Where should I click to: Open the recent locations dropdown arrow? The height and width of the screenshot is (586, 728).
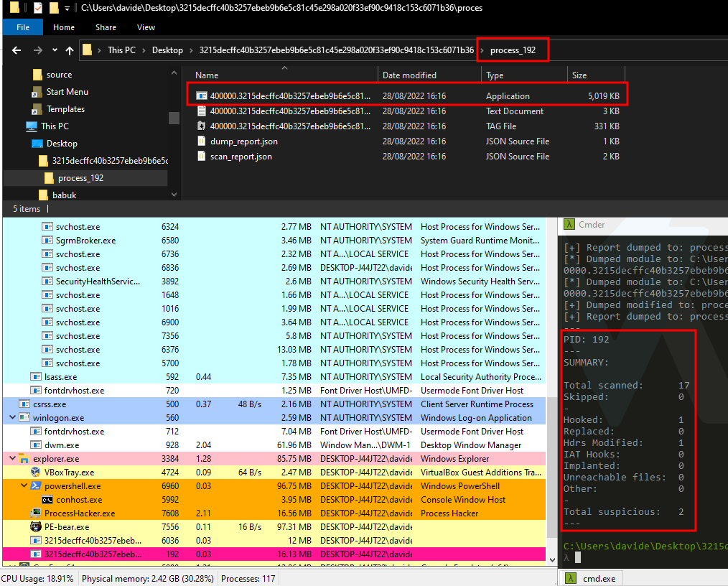(55, 50)
